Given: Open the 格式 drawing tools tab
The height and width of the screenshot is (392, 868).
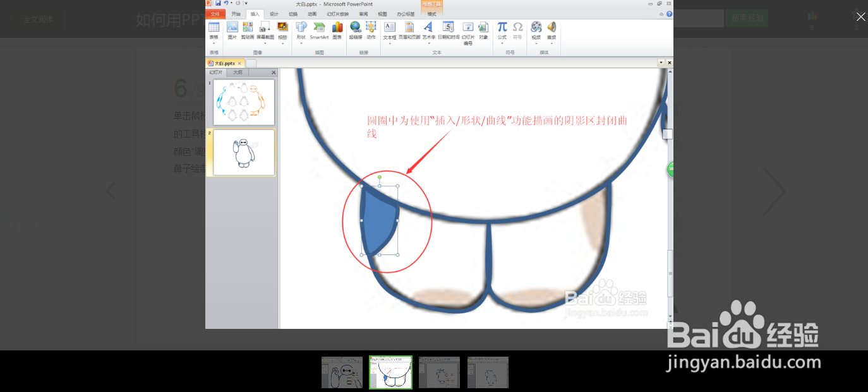Looking at the screenshot, I should [x=431, y=14].
